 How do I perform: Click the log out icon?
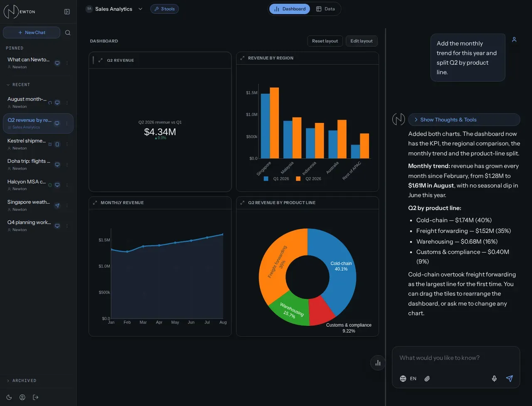click(36, 397)
